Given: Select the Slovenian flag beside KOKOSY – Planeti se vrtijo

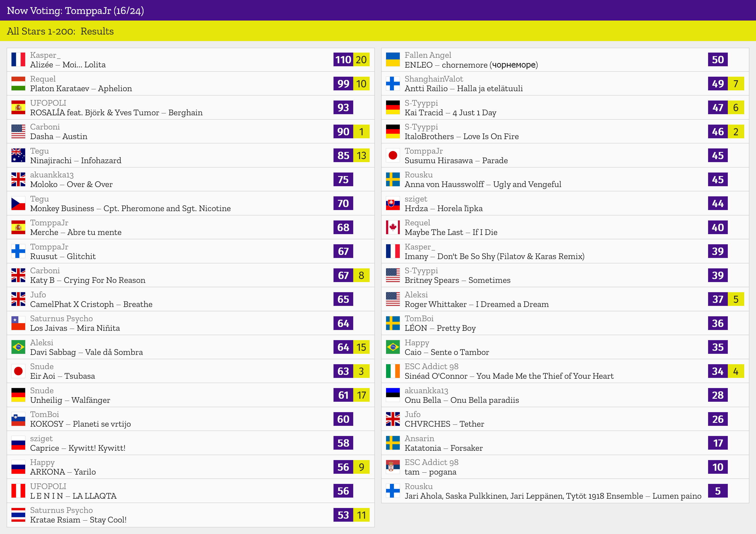Looking at the screenshot, I should [x=18, y=419].
